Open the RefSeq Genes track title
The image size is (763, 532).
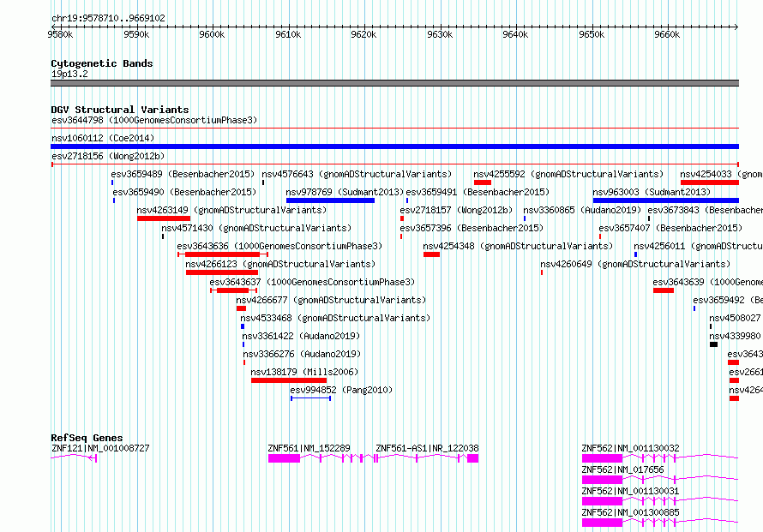click(x=87, y=438)
